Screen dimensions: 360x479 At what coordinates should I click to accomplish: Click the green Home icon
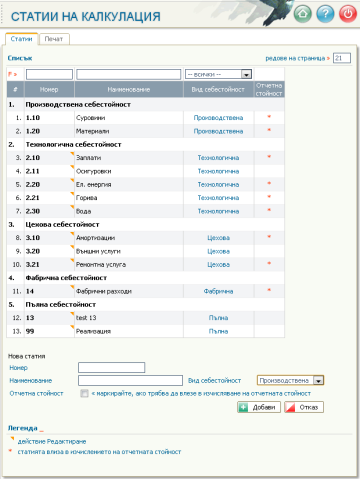(302, 14)
